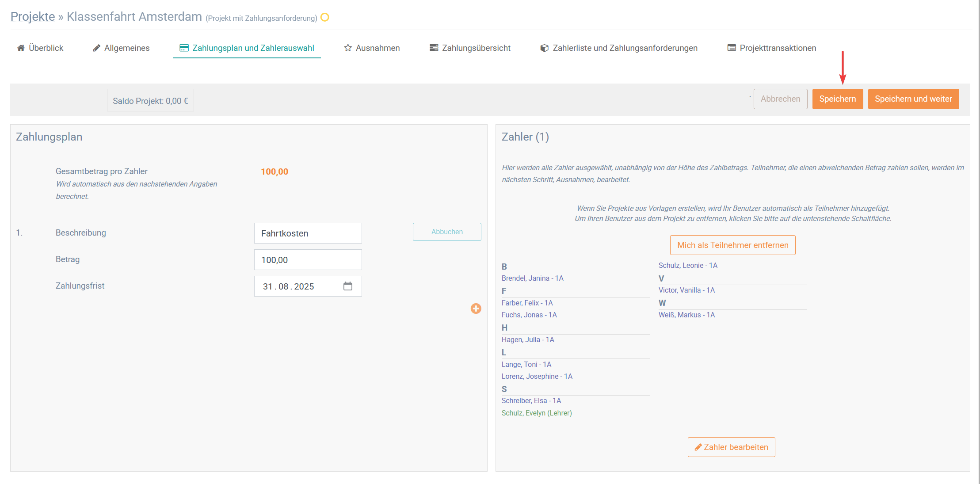Focus the Betrag input field
This screenshot has width=980, height=484.
click(x=308, y=260)
